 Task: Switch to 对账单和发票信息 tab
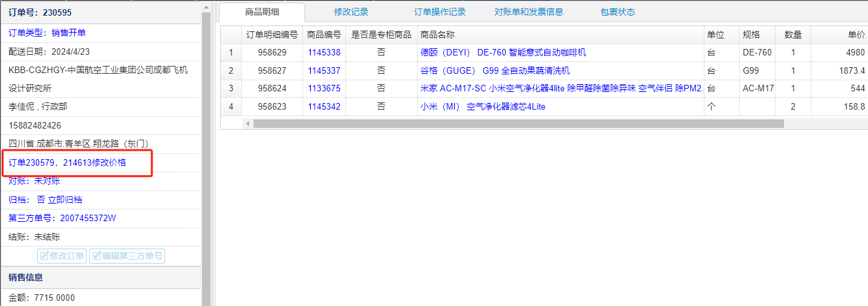pyautogui.click(x=528, y=12)
